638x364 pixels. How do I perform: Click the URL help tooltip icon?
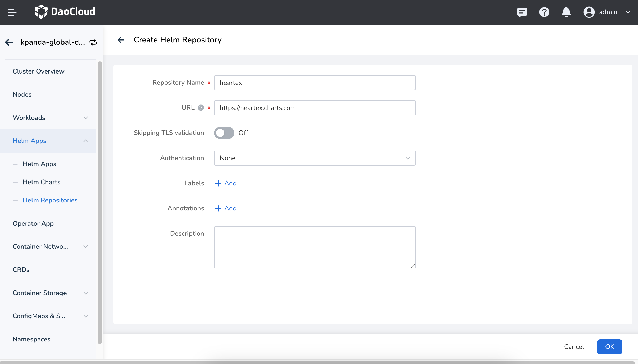pyautogui.click(x=200, y=108)
